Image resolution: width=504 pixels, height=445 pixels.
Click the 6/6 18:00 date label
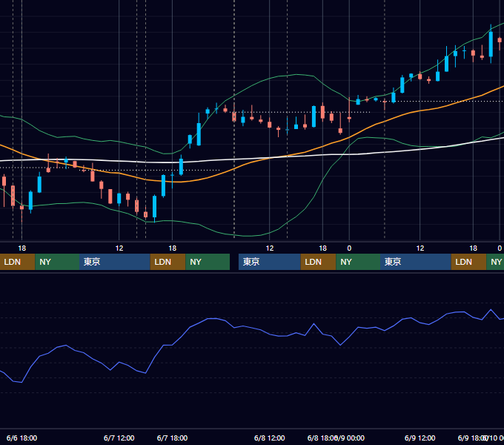21,438
